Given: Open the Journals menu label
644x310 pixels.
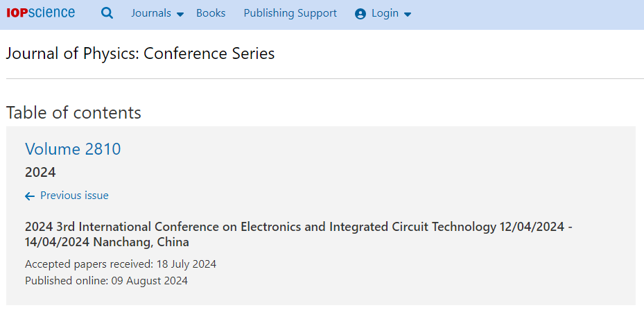Looking at the screenshot, I should 151,13.
